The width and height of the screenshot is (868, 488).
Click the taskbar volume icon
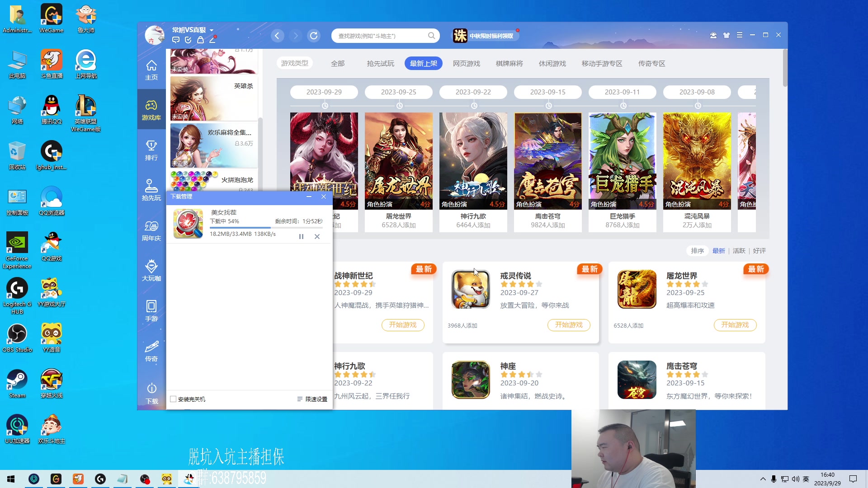[x=795, y=479]
